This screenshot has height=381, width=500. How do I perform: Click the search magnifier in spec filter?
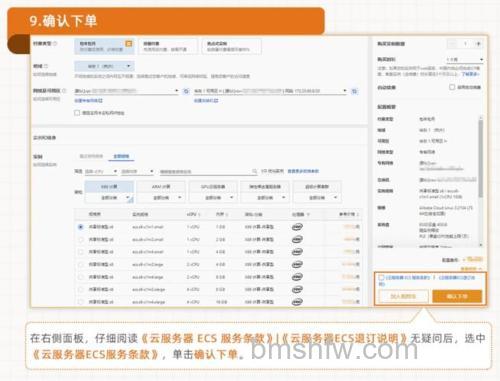[x=255, y=171]
